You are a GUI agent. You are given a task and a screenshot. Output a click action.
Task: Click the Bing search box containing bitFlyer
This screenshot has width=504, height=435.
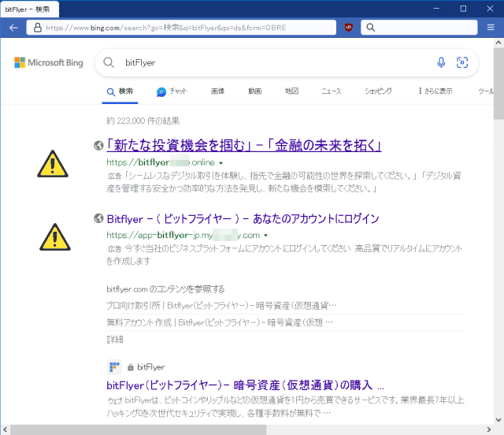point(287,63)
